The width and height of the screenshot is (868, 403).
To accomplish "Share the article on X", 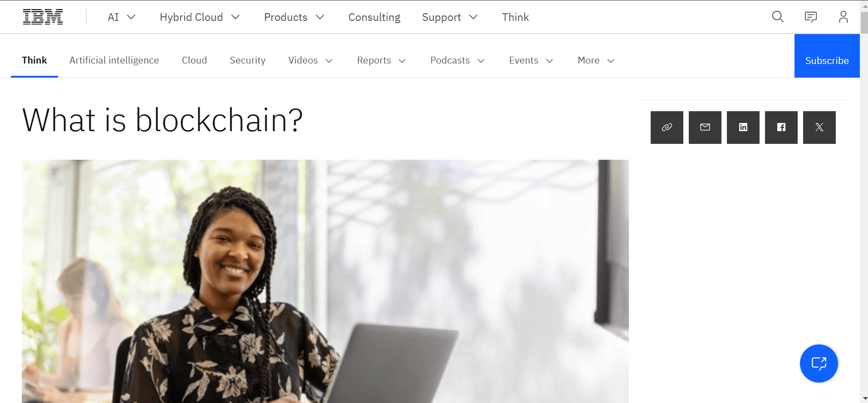I will 819,128.
